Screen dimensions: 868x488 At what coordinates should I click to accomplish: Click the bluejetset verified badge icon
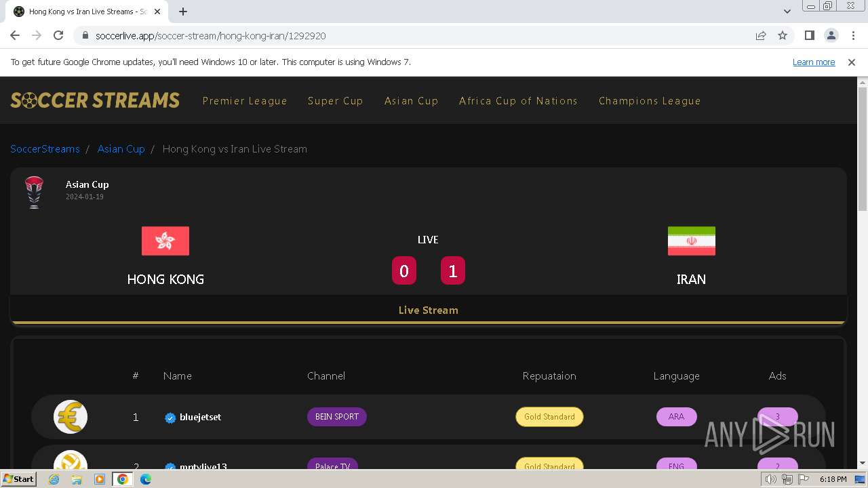(x=170, y=418)
